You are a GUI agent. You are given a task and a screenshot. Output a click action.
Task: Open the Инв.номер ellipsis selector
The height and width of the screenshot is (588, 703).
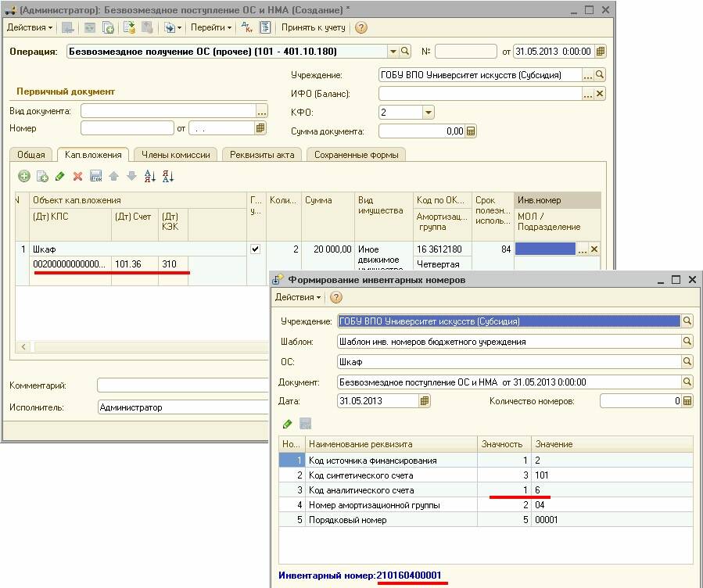[x=582, y=249]
